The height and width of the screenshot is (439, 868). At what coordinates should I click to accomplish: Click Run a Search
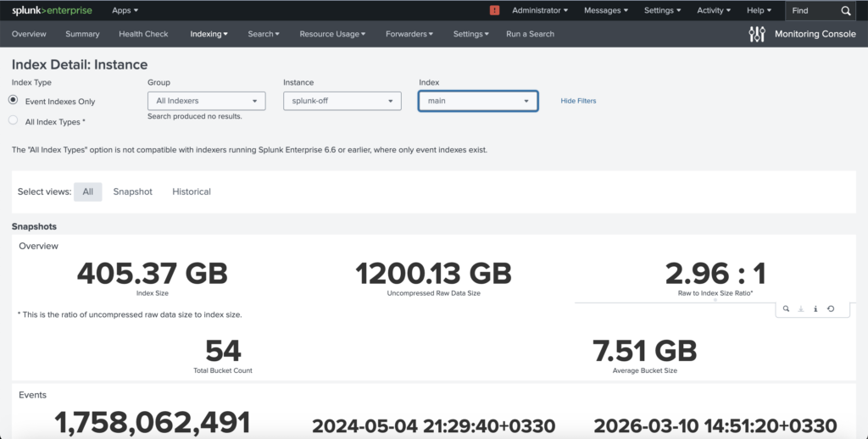pyautogui.click(x=530, y=34)
